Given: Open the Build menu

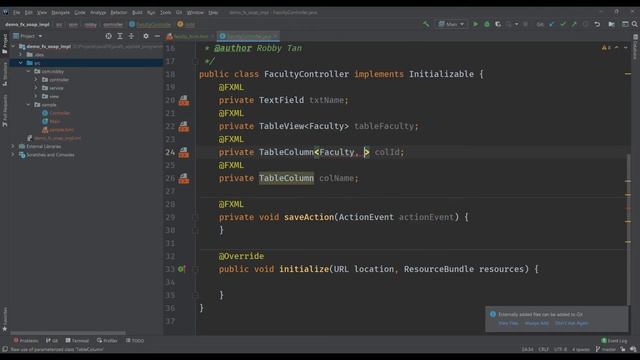Looking at the screenshot, I should tap(137, 13).
